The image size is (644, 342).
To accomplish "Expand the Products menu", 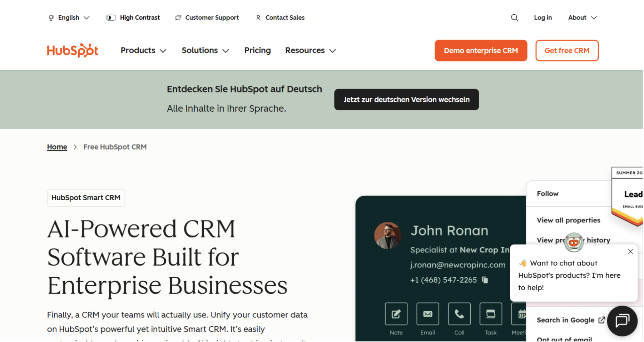I will coord(143,50).
